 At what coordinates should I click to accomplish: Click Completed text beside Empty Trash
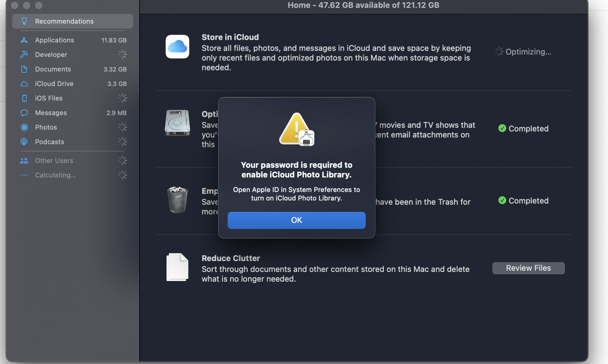click(x=528, y=201)
